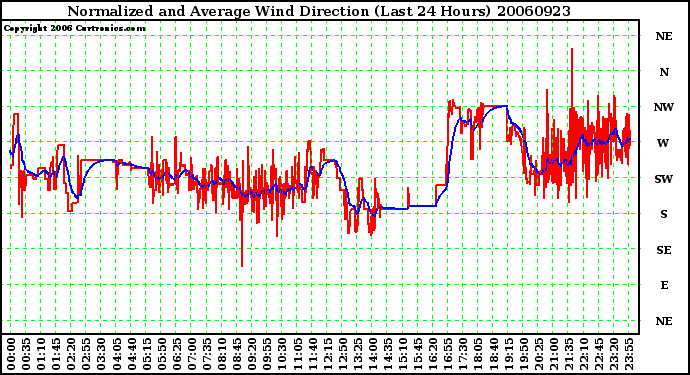The width and height of the screenshot is (690, 375).
Task: Click the 20:25 time label
Action: pyautogui.click(x=538, y=354)
